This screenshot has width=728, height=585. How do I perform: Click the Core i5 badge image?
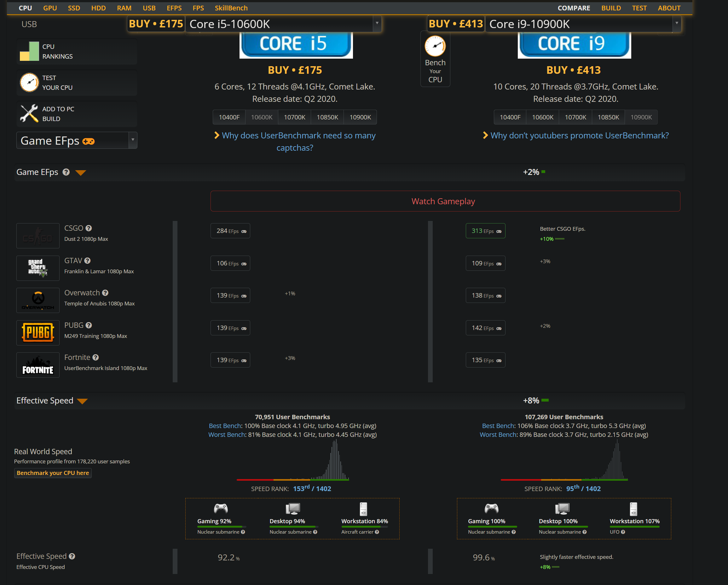tap(296, 45)
